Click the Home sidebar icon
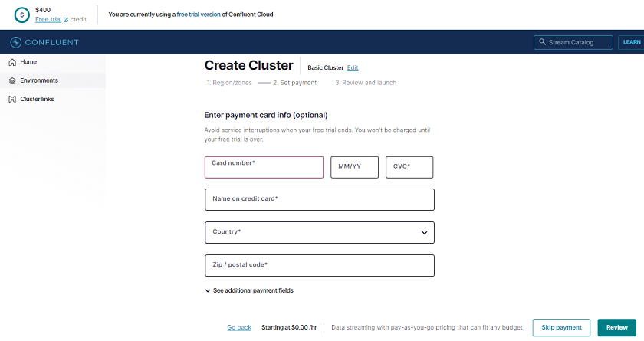The image size is (644, 341). 12,62
